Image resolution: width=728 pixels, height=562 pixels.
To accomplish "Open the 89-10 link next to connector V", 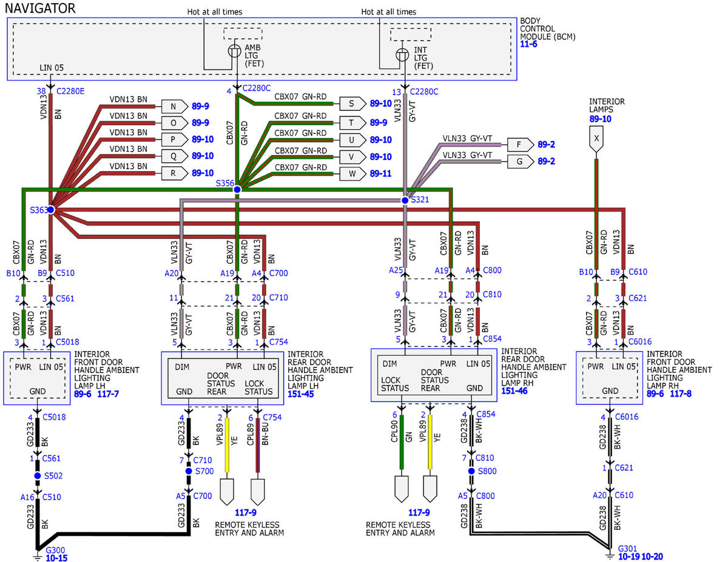I will click(381, 156).
